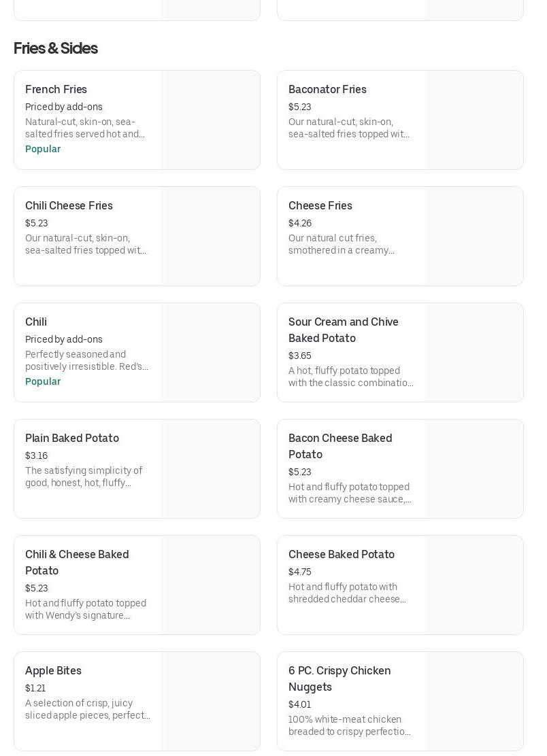This screenshot has height=756, width=547.
Task: Open Sour Cream and Chive Baked Potato
Action: pos(343,330)
